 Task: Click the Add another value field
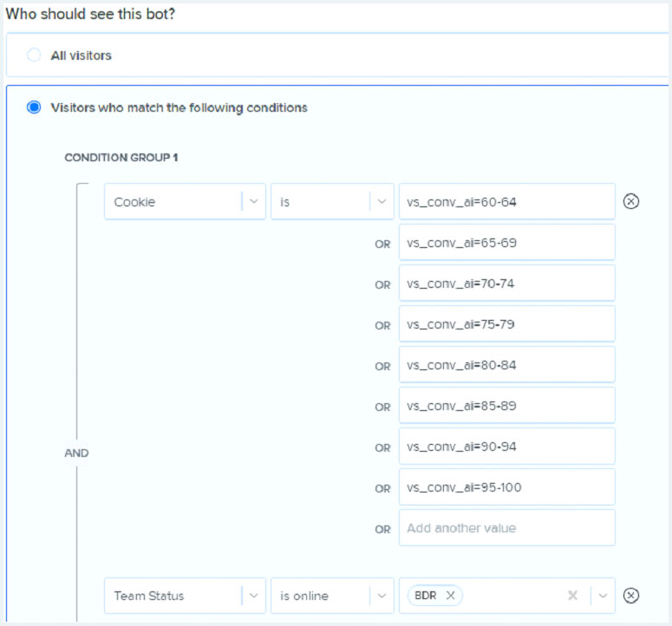click(x=506, y=528)
